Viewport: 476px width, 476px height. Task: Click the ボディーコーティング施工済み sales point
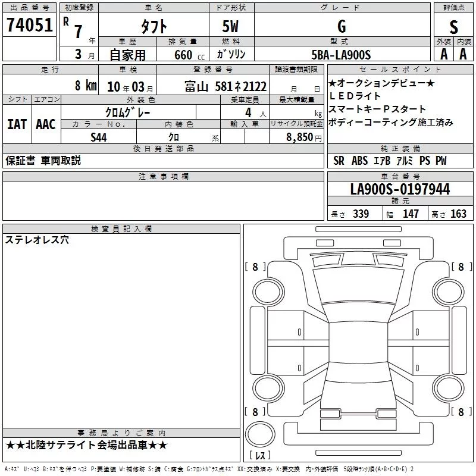[390, 122]
